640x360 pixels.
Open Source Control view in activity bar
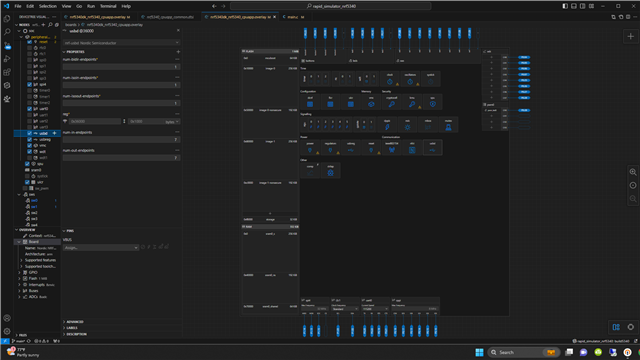point(7,45)
